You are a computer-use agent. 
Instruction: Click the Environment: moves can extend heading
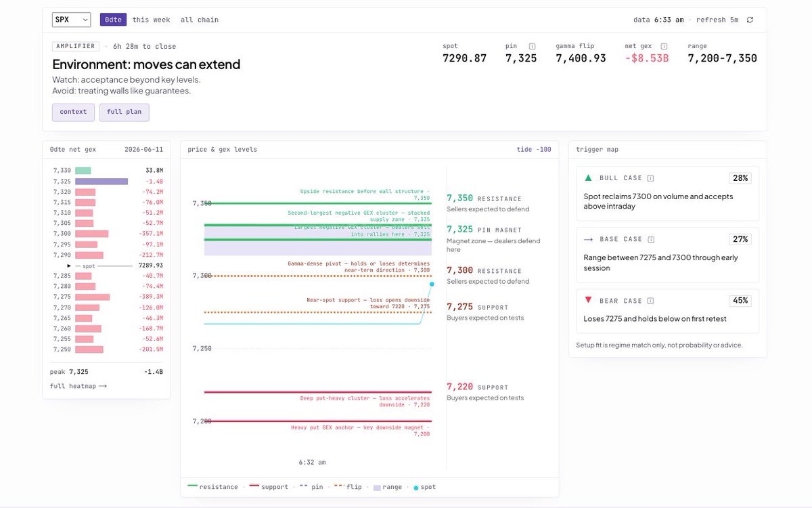(x=146, y=65)
